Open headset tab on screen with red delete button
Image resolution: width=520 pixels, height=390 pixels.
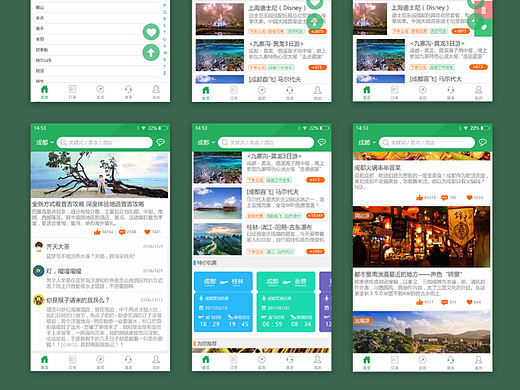tap(451, 90)
